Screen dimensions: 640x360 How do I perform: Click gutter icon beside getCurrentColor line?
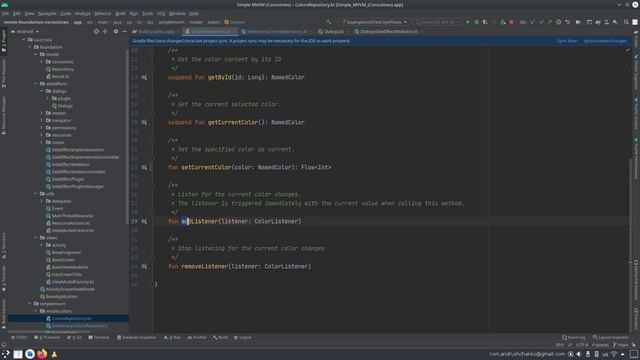pos(144,122)
